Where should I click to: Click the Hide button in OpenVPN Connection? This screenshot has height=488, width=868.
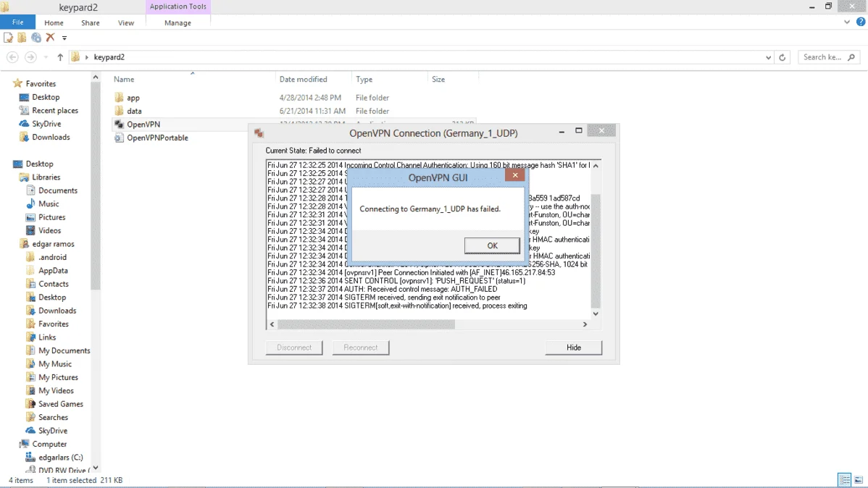574,348
